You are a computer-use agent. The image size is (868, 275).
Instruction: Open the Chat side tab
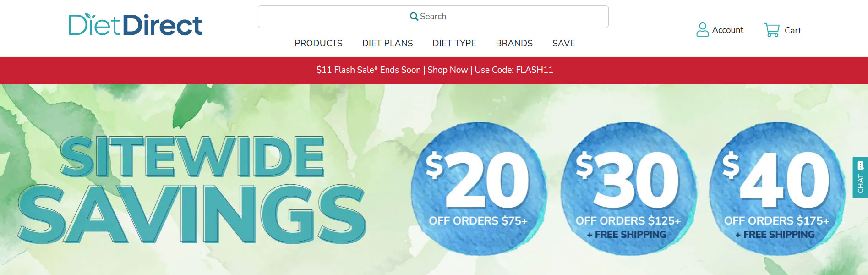(x=860, y=177)
